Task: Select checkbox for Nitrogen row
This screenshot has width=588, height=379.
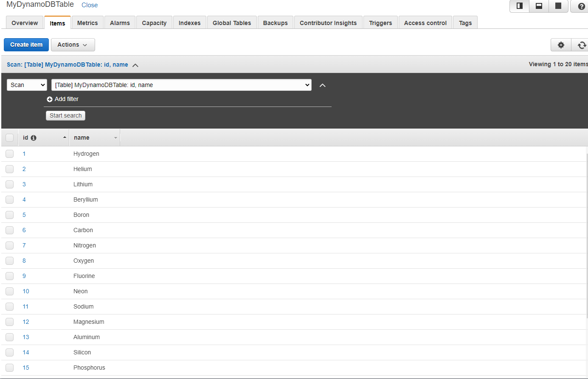Action: 9,245
